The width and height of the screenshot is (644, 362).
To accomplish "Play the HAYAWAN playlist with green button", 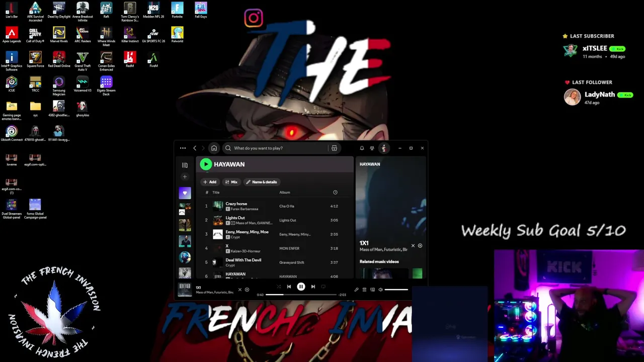I will coord(206,164).
